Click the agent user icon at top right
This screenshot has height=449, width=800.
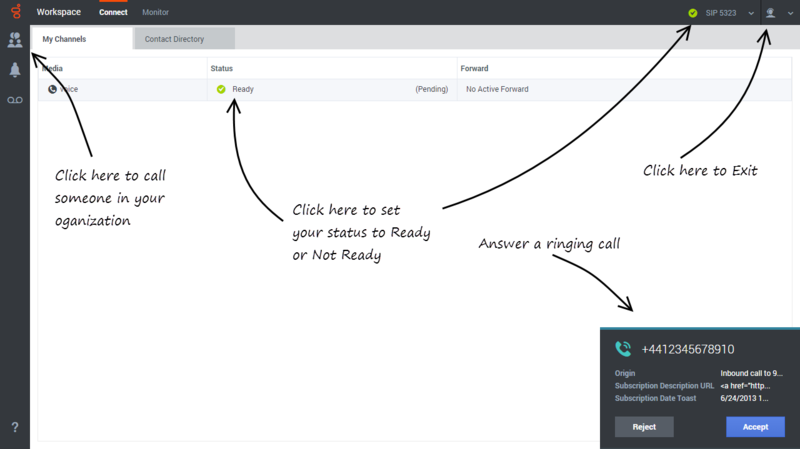click(x=770, y=13)
